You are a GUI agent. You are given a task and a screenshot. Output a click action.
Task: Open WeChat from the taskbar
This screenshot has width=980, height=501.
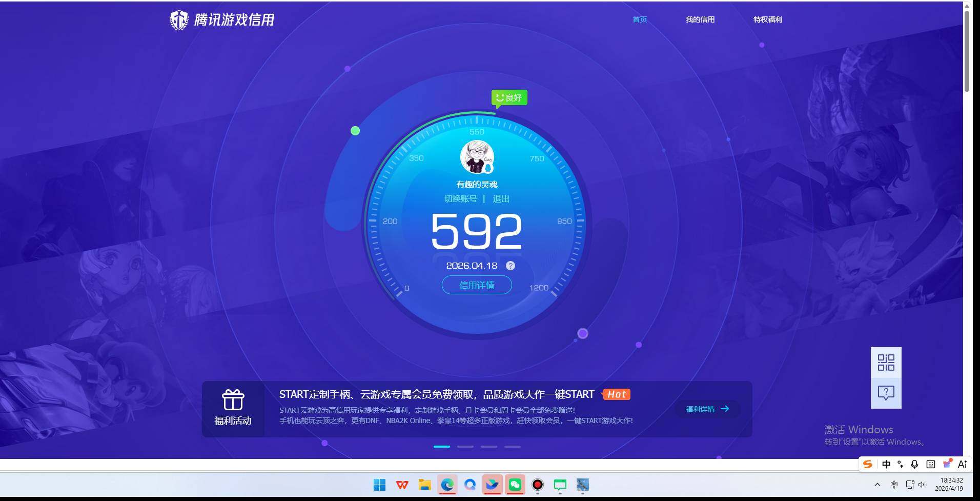[515, 485]
